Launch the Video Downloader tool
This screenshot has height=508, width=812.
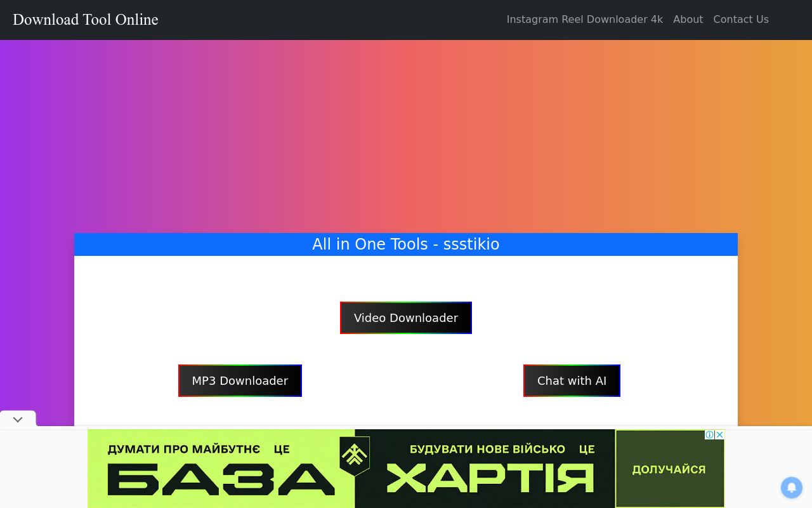406,317
